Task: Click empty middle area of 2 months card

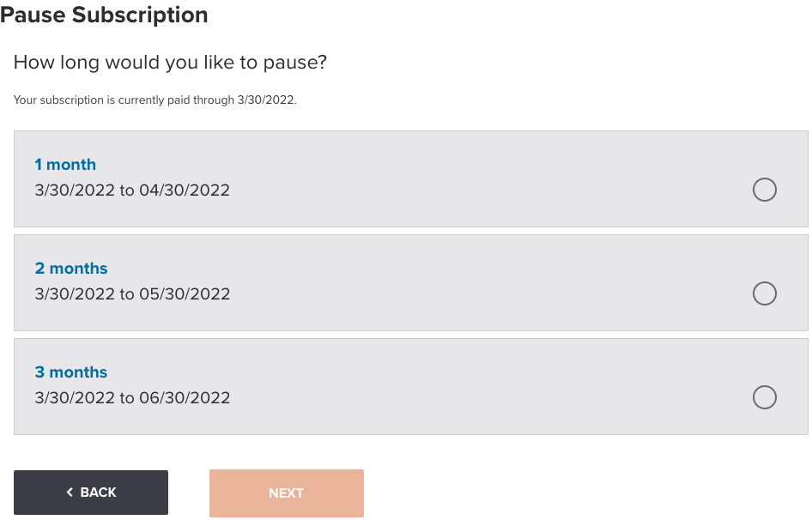Action: pyautogui.click(x=481, y=282)
